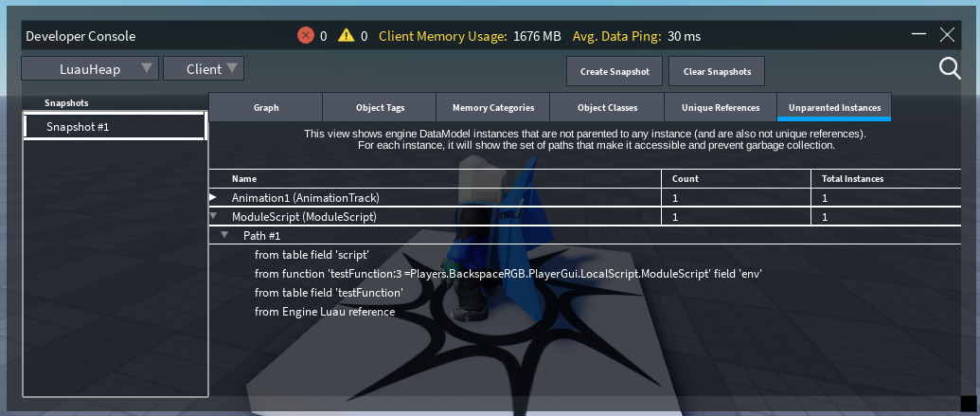This screenshot has width=980, height=416.
Task: Open the Client dropdown
Action: coord(204,69)
